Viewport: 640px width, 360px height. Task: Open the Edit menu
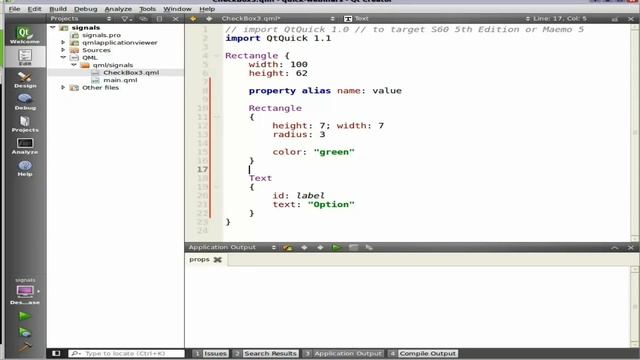[x=34, y=9]
